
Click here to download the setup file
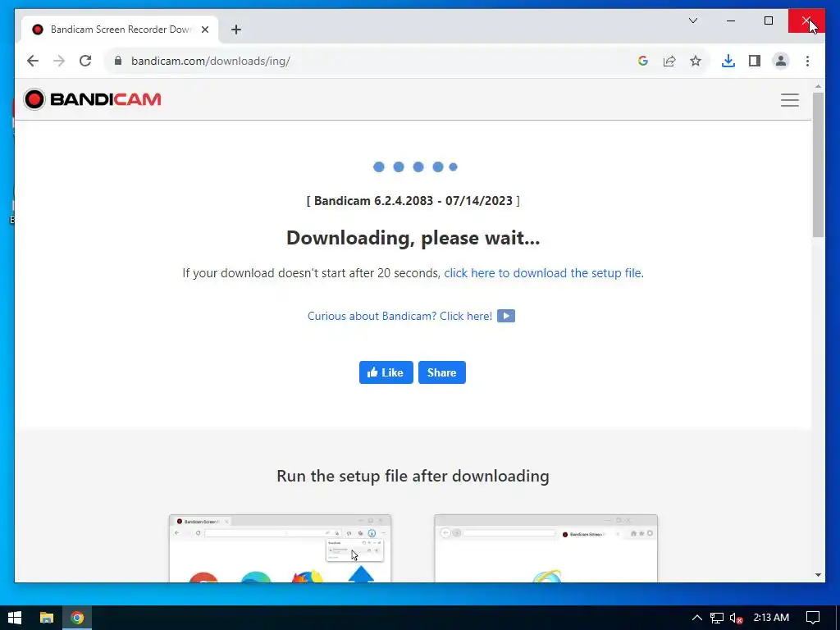click(x=542, y=273)
